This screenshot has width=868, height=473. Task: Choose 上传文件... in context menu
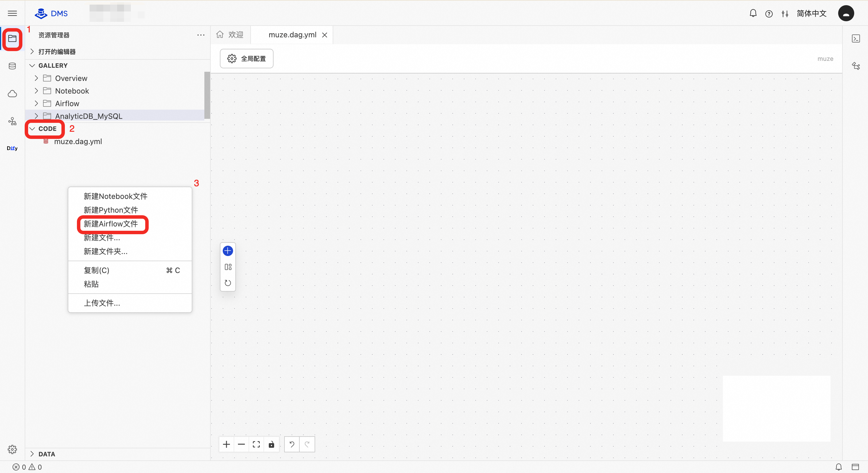(102, 303)
